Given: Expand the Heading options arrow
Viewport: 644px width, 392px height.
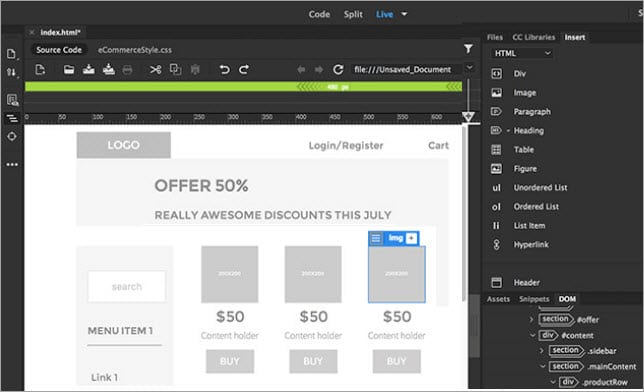Looking at the screenshot, I should (508, 131).
